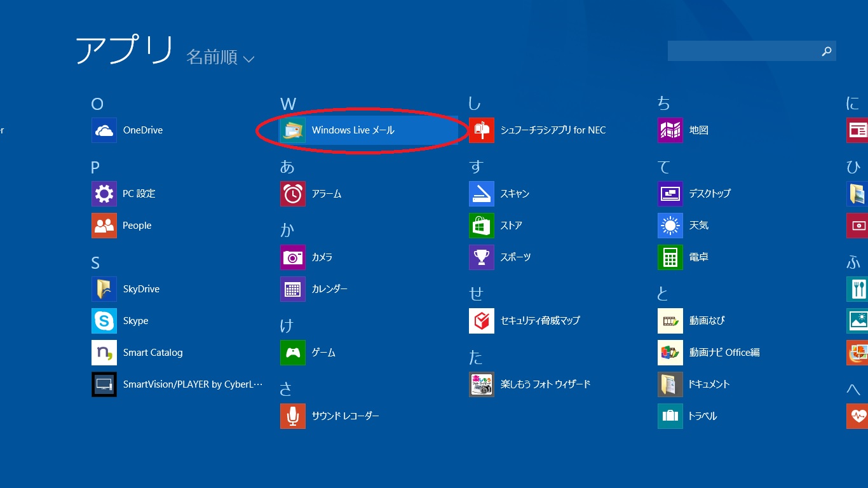
Task: Open the 地図 map icon
Action: point(670,130)
